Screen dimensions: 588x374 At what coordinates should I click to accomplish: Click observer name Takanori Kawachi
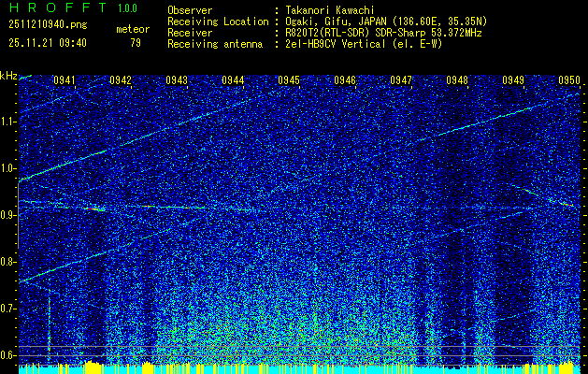point(330,10)
